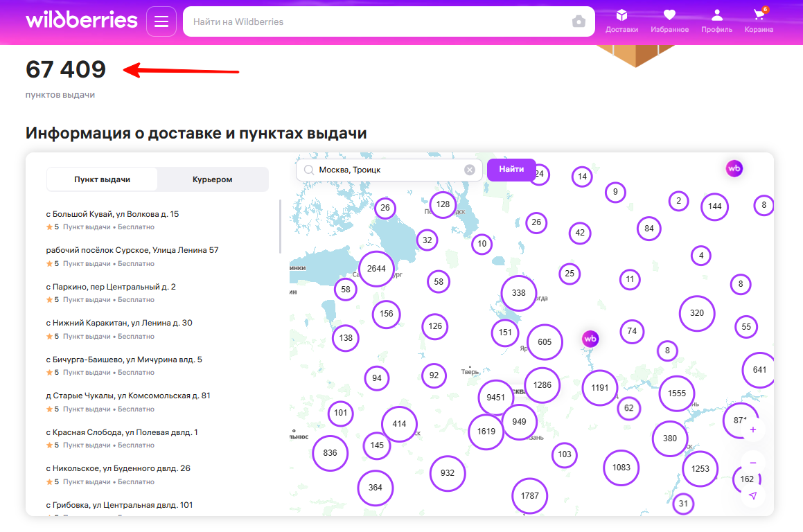Open map cluster 128
The image size is (803, 532).
coord(443,204)
